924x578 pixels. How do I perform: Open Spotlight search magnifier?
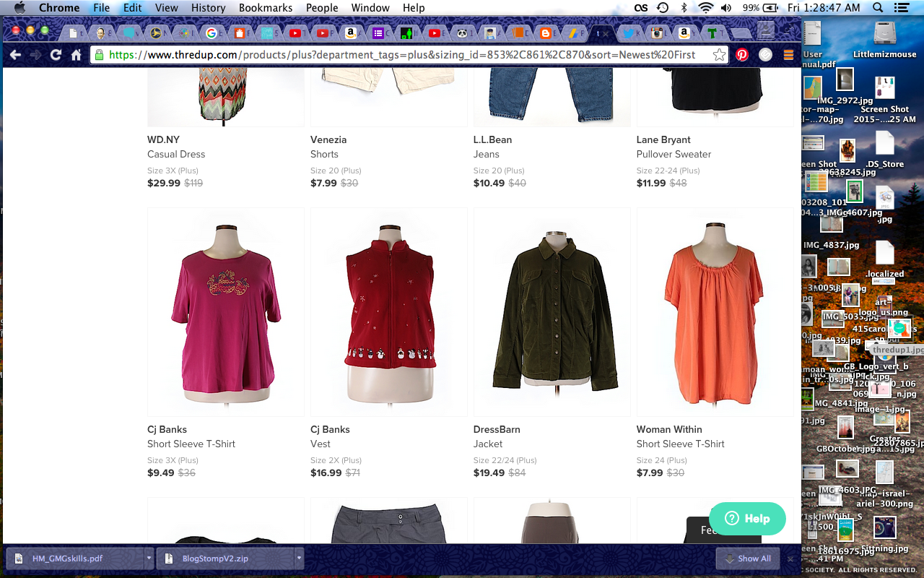point(879,8)
